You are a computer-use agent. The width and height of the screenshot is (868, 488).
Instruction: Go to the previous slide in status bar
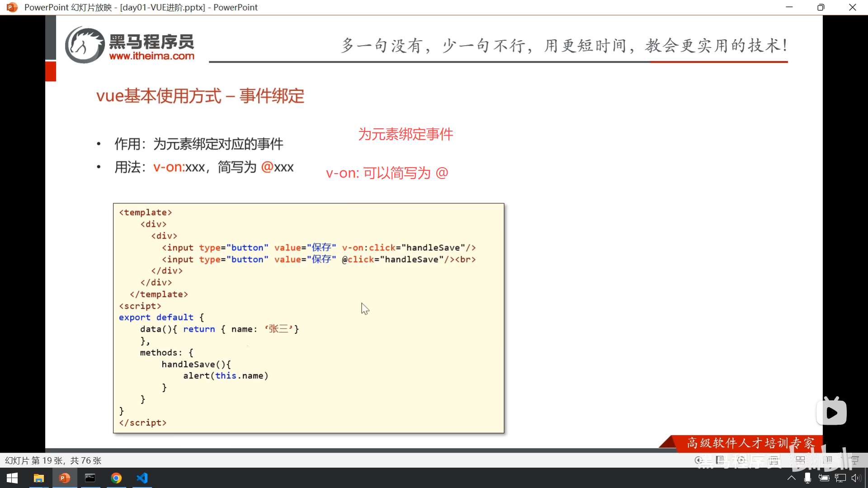[x=698, y=460]
